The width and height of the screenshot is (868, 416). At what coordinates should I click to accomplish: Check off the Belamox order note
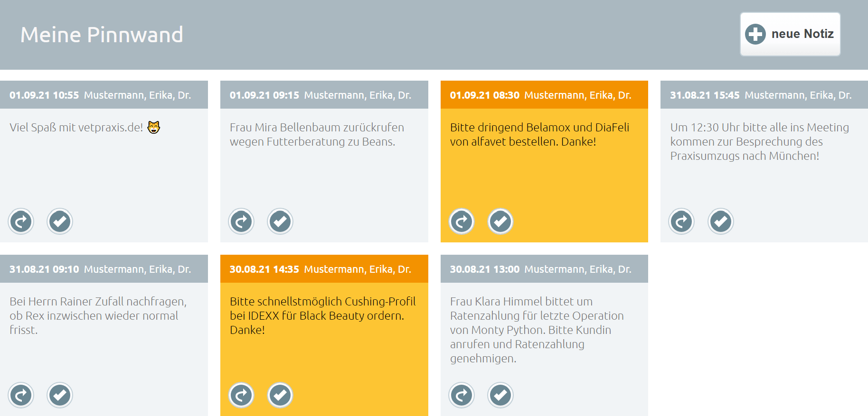[500, 221]
